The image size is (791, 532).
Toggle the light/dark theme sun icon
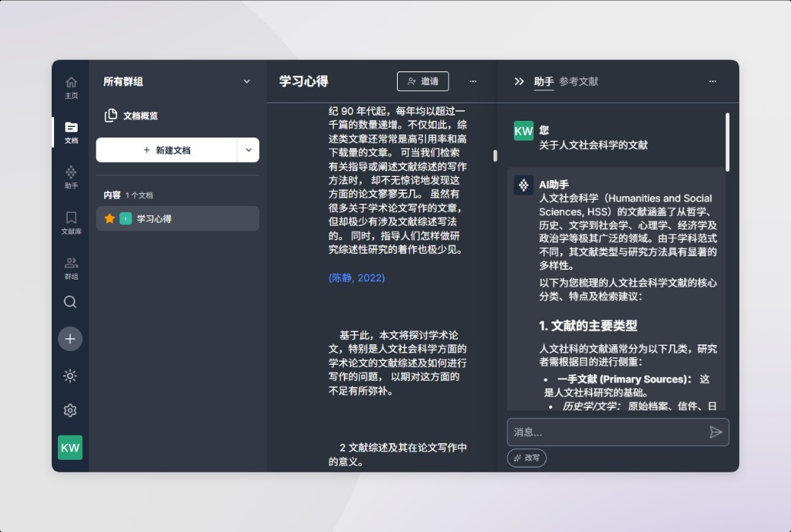[70, 375]
